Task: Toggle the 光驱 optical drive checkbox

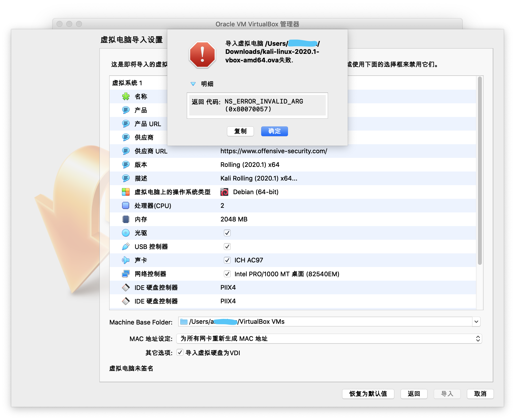Action: (227, 233)
